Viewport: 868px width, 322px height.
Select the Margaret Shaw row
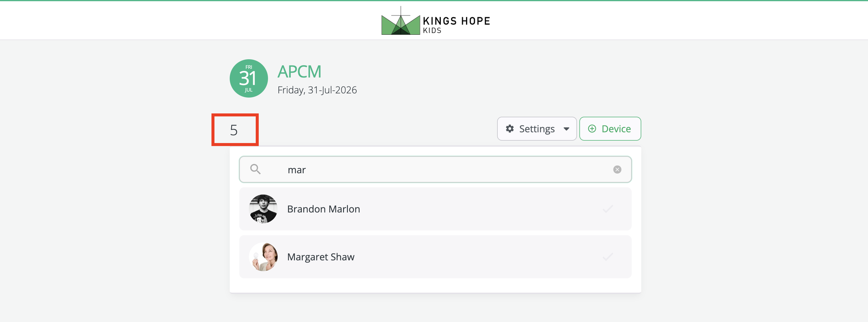(x=435, y=257)
